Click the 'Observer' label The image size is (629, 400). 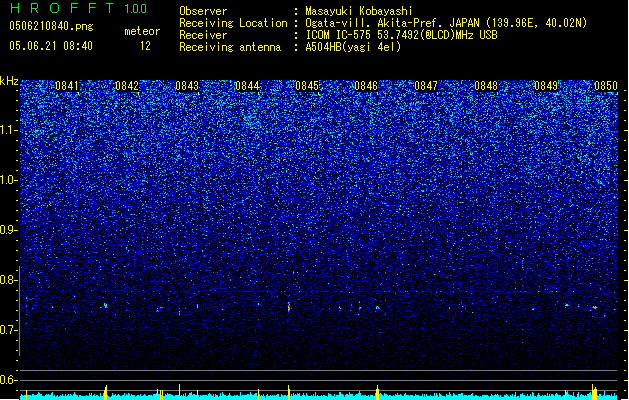(203, 11)
